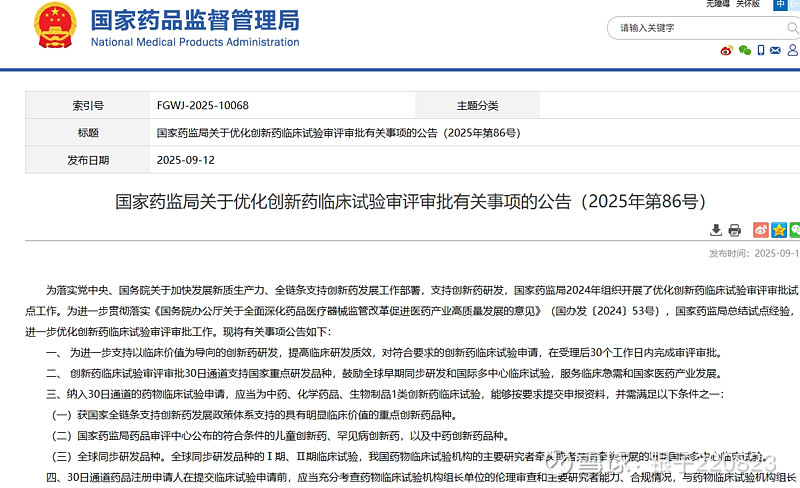800x488 pixels.
Task: Switch language with the 中 button
Action: (x=780, y=4)
